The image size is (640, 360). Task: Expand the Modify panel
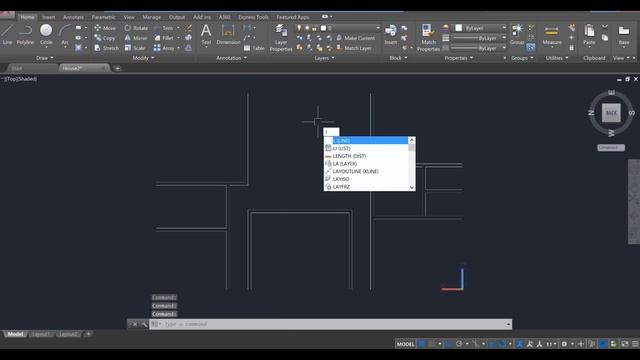click(143, 58)
